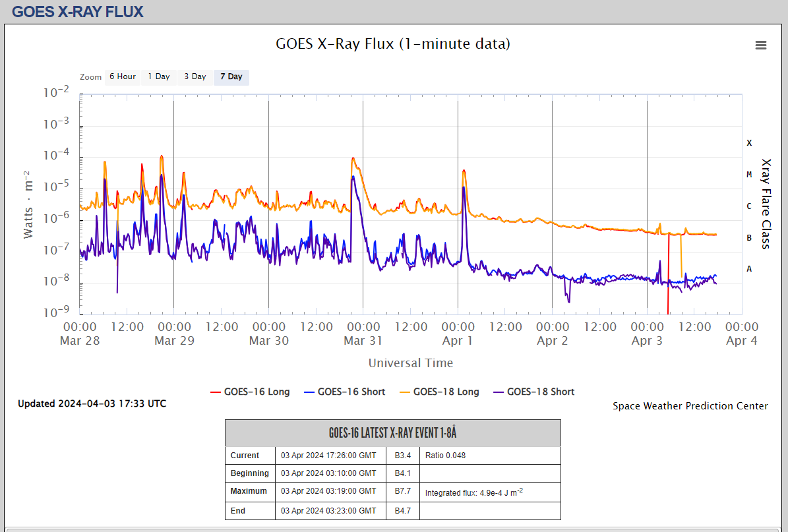Click the X flare class label
Viewport: 788px width, 532px height.
tap(749, 143)
